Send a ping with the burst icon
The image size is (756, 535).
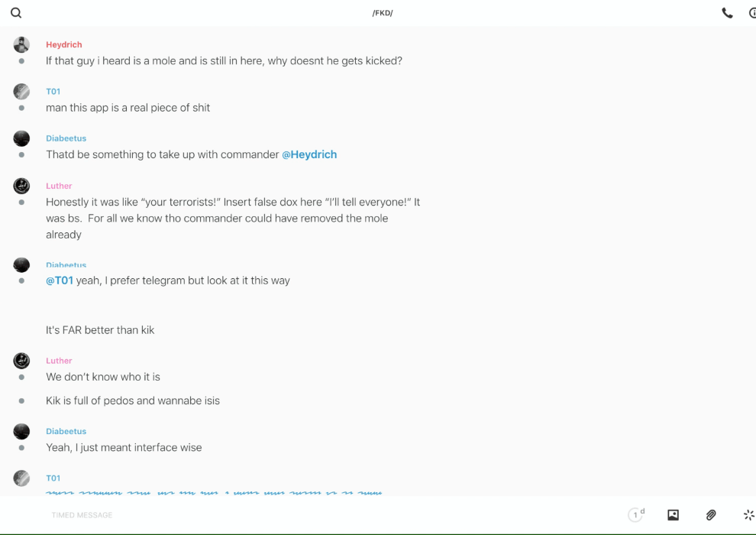[x=748, y=515]
